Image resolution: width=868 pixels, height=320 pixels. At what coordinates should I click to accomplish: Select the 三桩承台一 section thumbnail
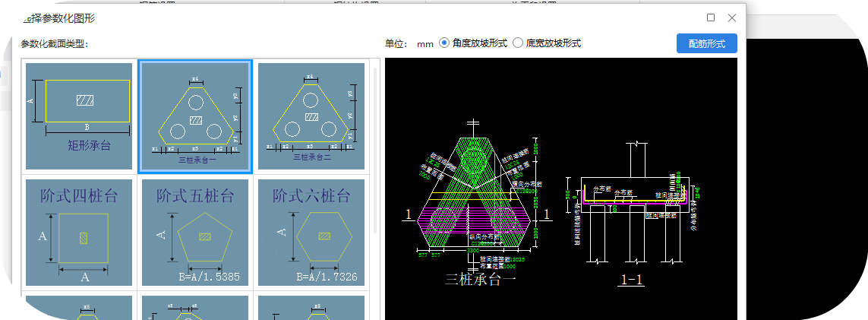click(195, 116)
